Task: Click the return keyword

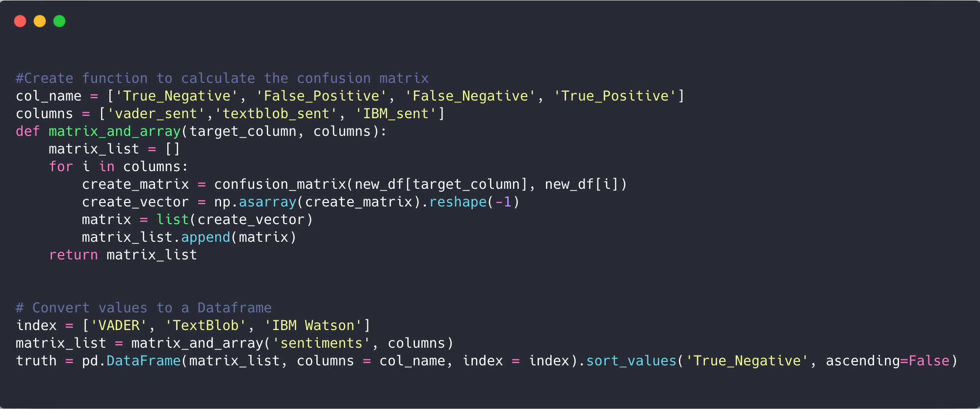Action: (x=74, y=255)
